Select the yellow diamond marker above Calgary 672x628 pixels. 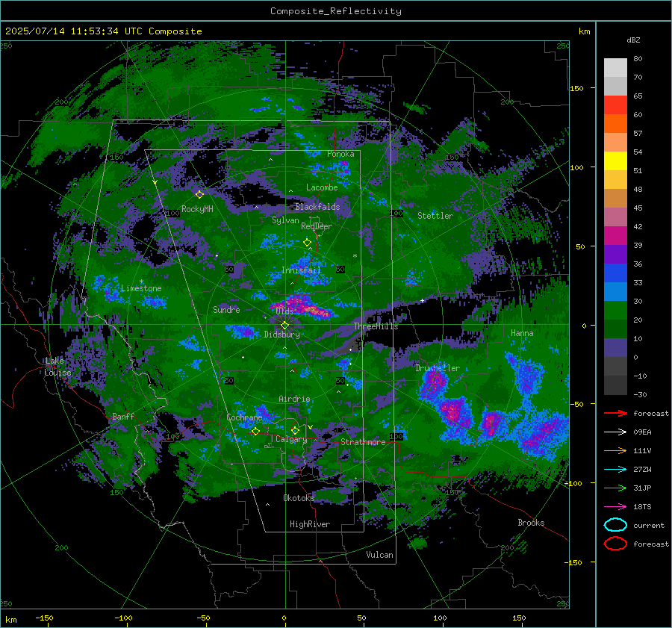point(295,430)
